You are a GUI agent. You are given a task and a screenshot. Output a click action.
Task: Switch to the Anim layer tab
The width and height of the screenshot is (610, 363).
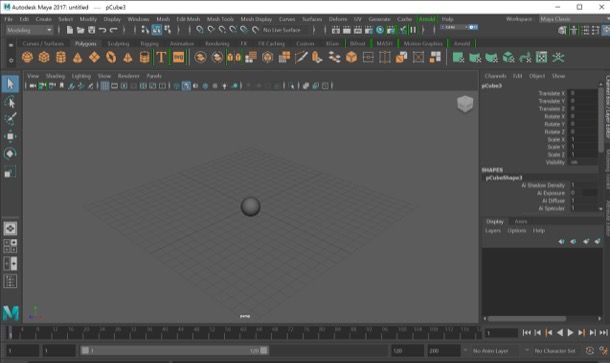click(521, 221)
